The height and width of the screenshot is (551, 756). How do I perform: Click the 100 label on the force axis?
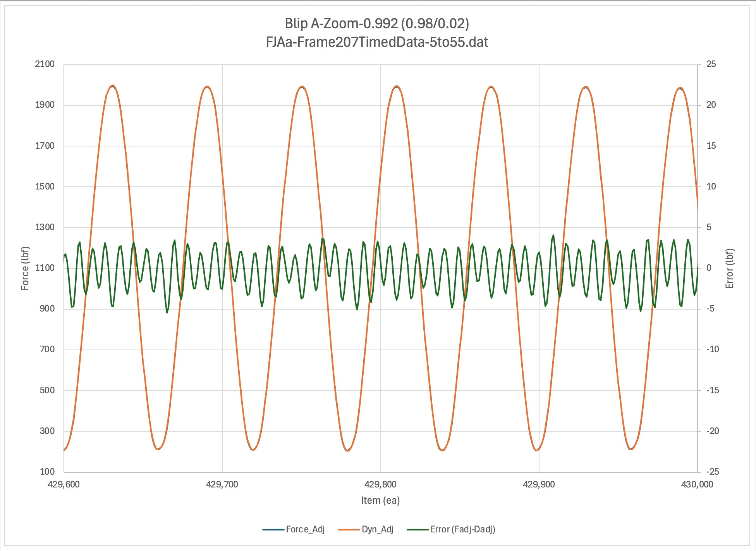click(47, 472)
